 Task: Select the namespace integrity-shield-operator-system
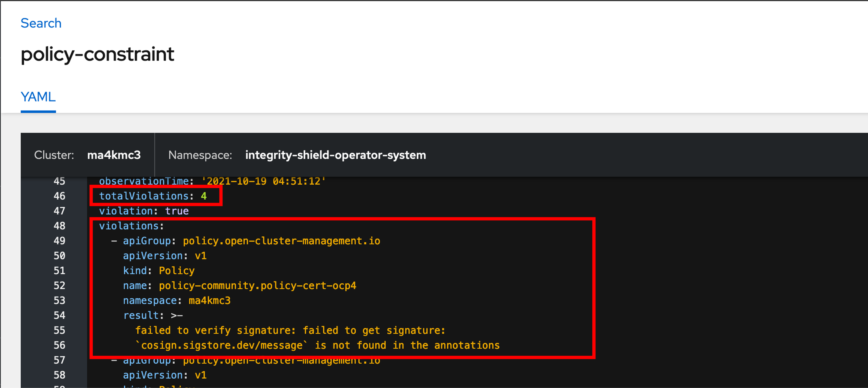pos(336,155)
